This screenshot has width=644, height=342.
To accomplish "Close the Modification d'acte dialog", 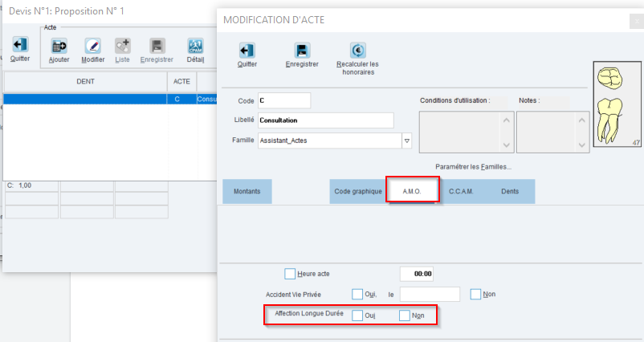I will (x=637, y=21).
